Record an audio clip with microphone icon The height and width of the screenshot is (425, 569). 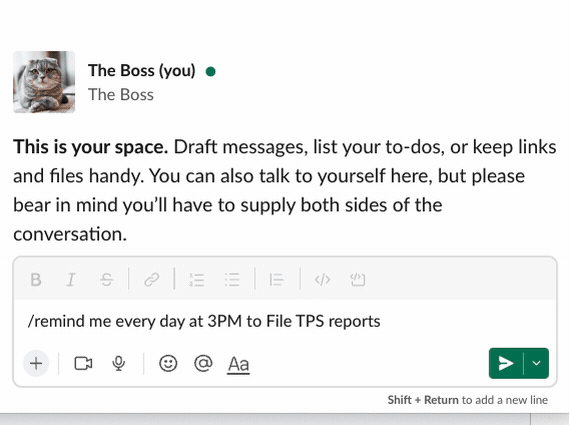[x=119, y=363]
